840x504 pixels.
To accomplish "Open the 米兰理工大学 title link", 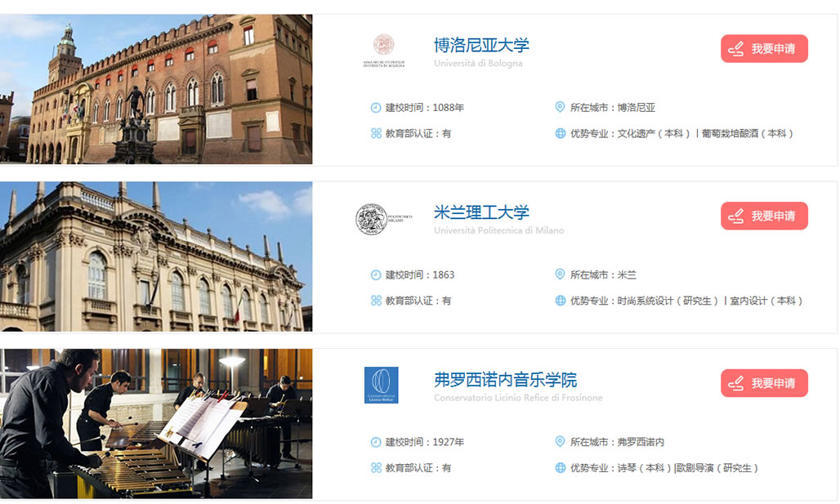I will pyautogui.click(x=481, y=212).
